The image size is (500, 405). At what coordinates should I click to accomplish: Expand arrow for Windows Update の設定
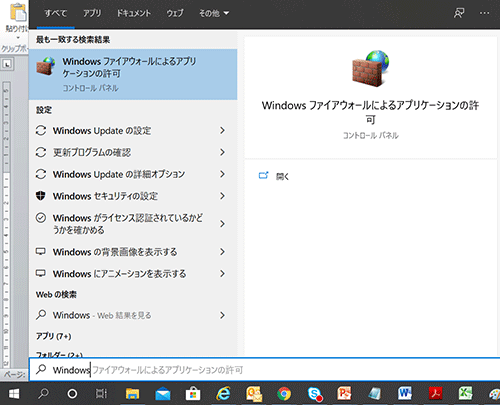[222, 130]
